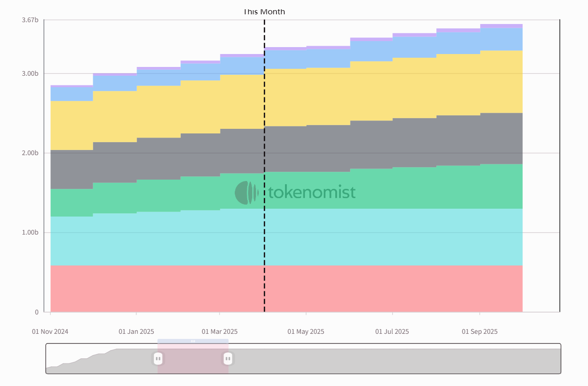588x386 pixels.
Task: Click the This Month dashed marker line
Action: click(x=264, y=166)
